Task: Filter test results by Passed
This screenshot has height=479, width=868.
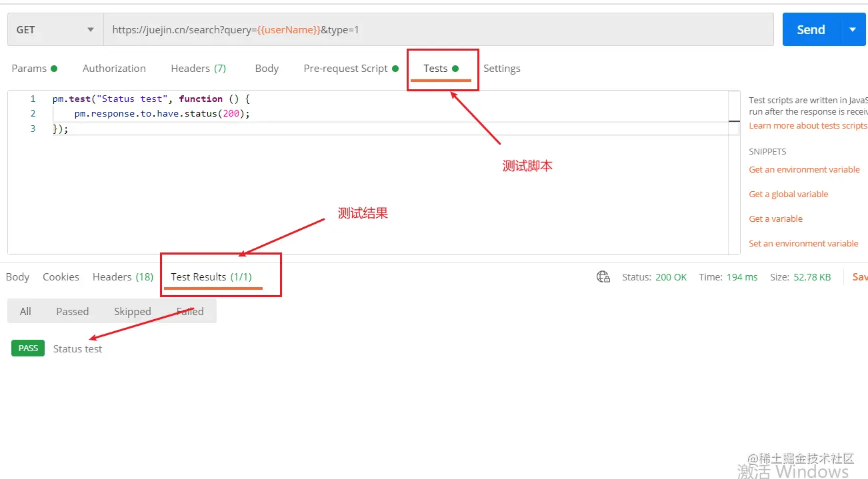Action: pos(73,312)
